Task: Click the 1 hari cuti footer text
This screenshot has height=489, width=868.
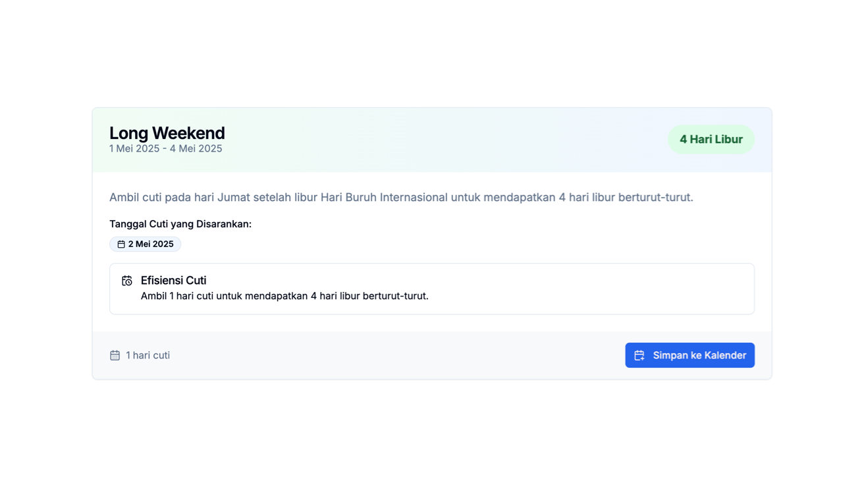Action: click(x=148, y=355)
